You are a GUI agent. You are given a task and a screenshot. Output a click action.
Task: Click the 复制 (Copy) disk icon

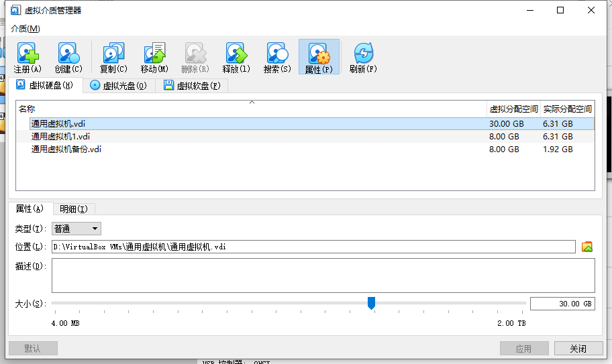click(113, 54)
